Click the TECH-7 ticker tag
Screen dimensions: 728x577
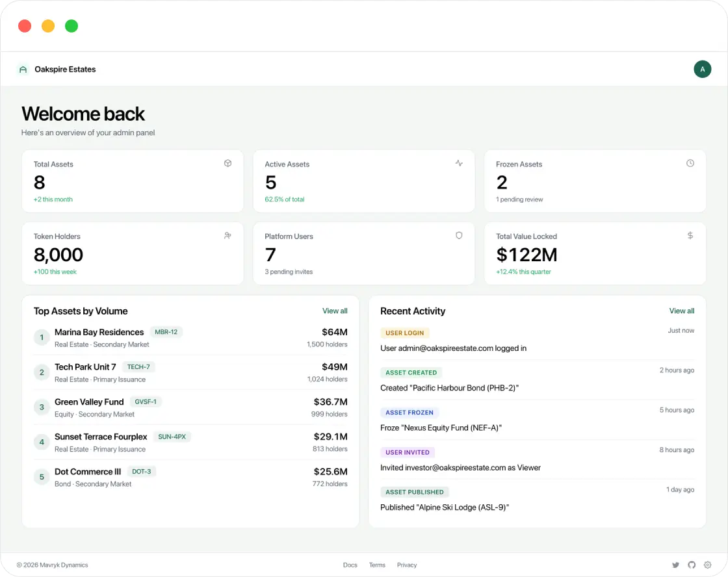tap(138, 366)
